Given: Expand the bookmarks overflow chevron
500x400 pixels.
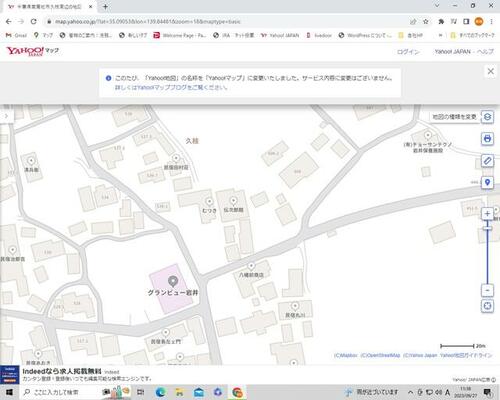Looking at the screenshot, I should tap(440, 35).
